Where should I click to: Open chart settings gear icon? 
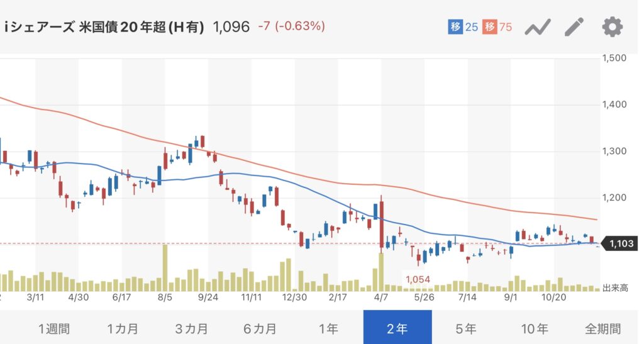click(x=612, y=27)
